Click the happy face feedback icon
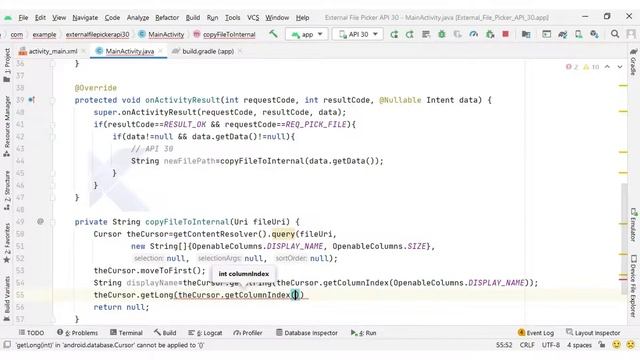 (x=616, y=345)
